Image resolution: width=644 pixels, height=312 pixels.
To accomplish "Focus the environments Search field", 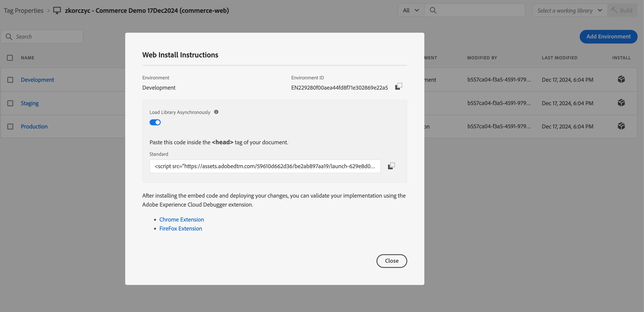I will tap(42, 37).
